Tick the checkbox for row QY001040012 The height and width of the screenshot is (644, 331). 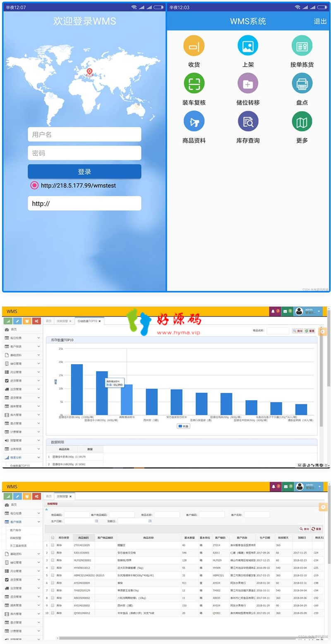[53, 613]
